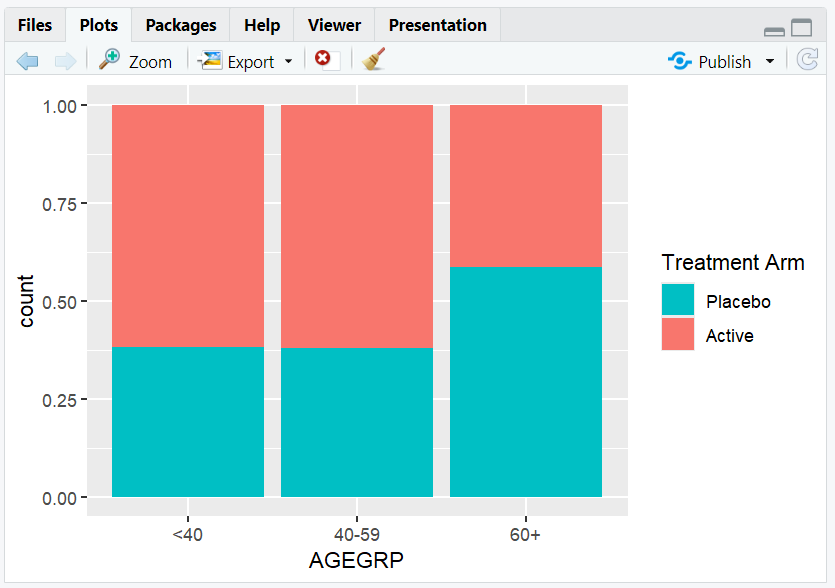Expand export options beside Export label
The width and height of the screenshot is (835, 588).
pyautogui.click(x=288, y=61)
